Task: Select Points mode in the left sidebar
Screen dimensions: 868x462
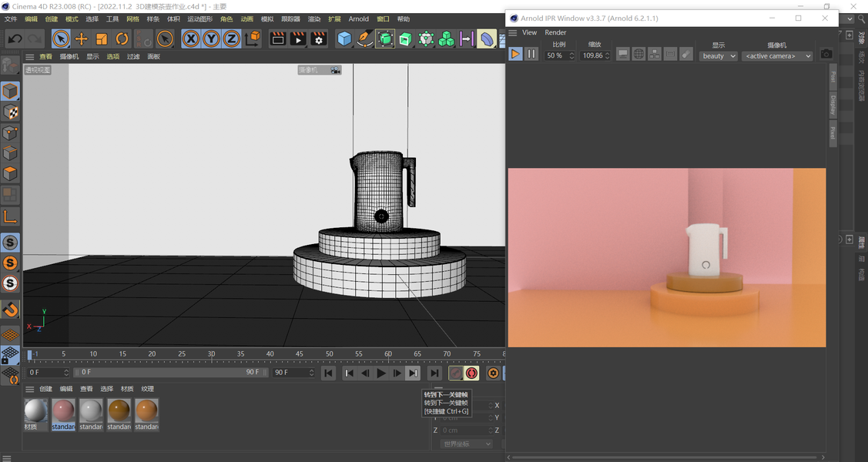Action: tap(11, 132)
